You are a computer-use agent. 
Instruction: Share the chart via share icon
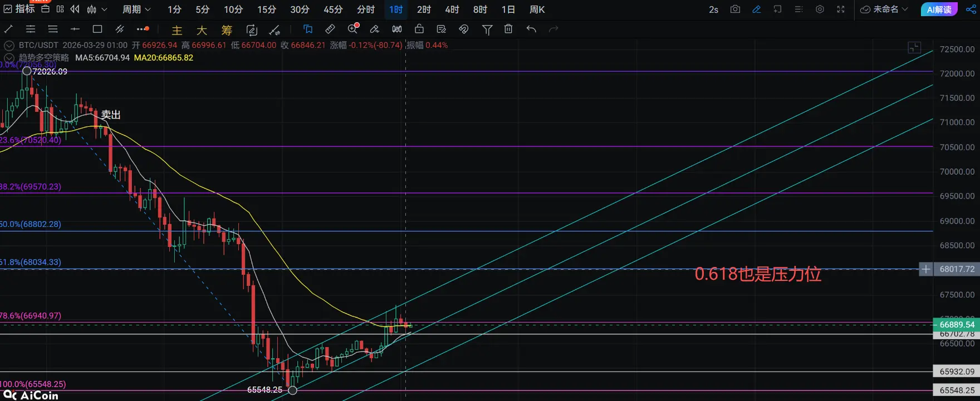[x=971, y=9]
